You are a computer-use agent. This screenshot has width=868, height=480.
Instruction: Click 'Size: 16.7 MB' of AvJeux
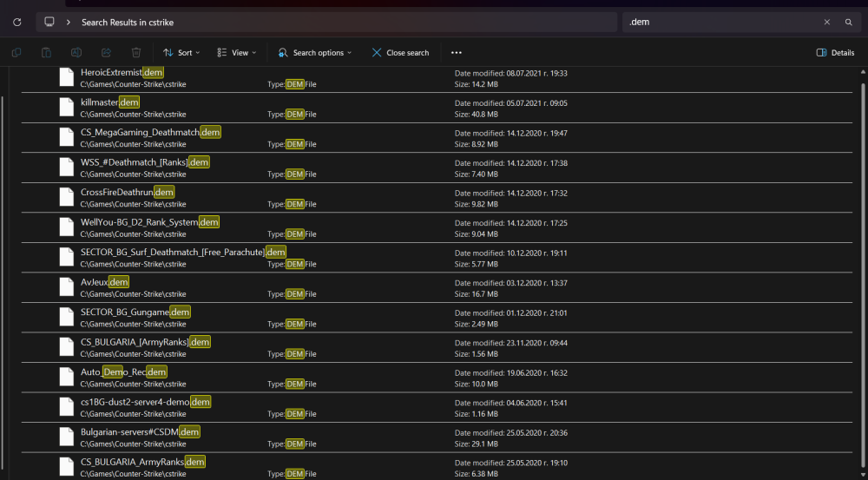(x=476, y=293)
